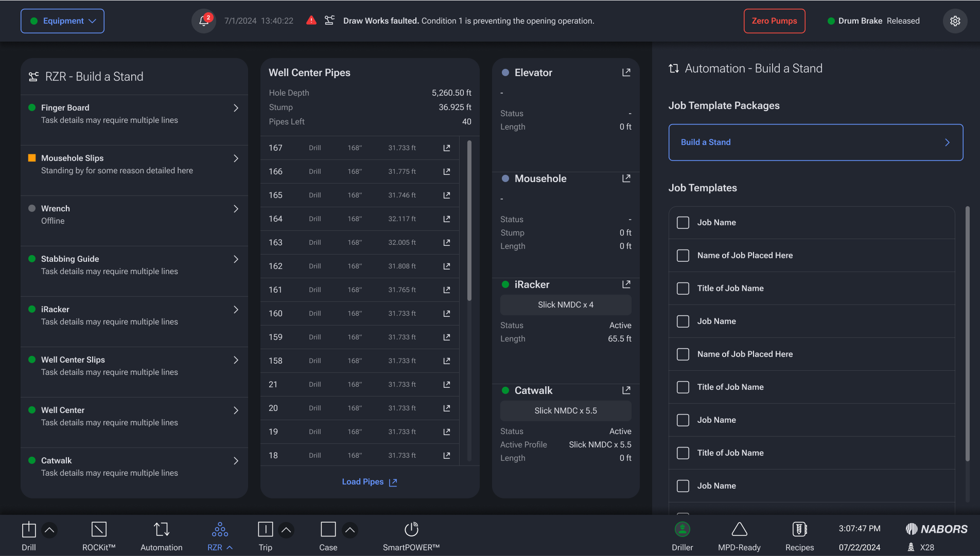
Task: Click the Job Templates scrollbar
Action: 968,334
